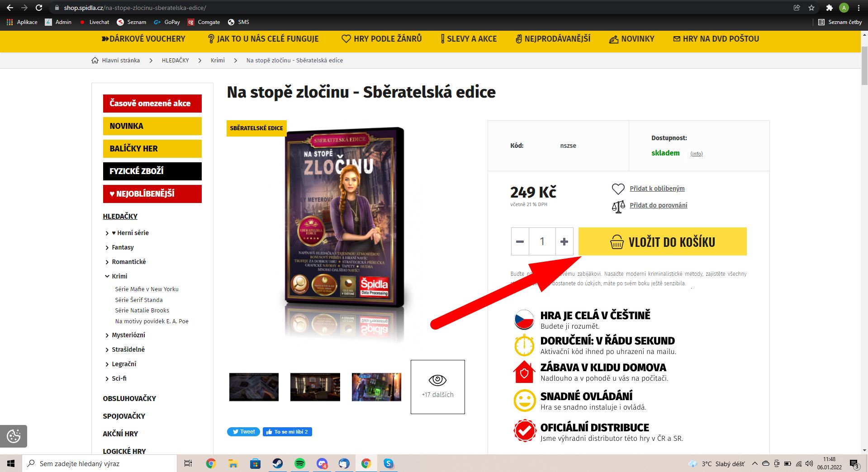Click the scales compare icon

coord(618,206)
